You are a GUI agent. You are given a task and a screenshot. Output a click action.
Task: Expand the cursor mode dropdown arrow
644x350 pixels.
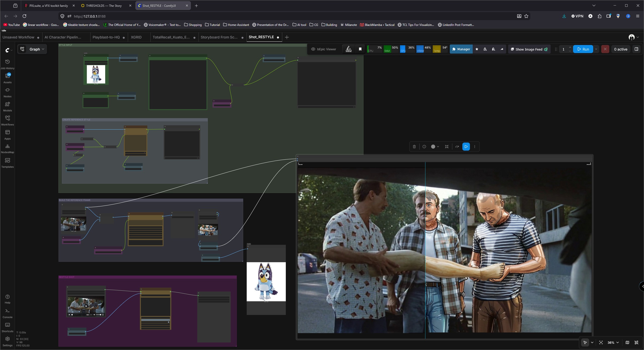pos(592,342)
